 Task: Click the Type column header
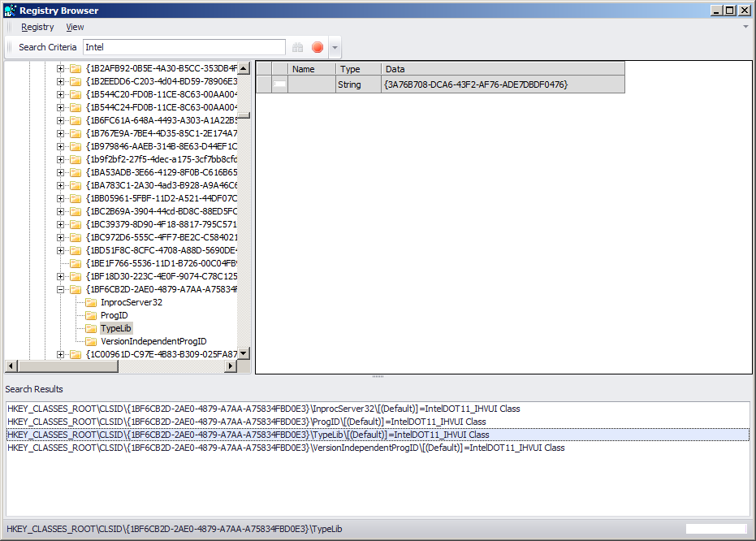(358, 69)
